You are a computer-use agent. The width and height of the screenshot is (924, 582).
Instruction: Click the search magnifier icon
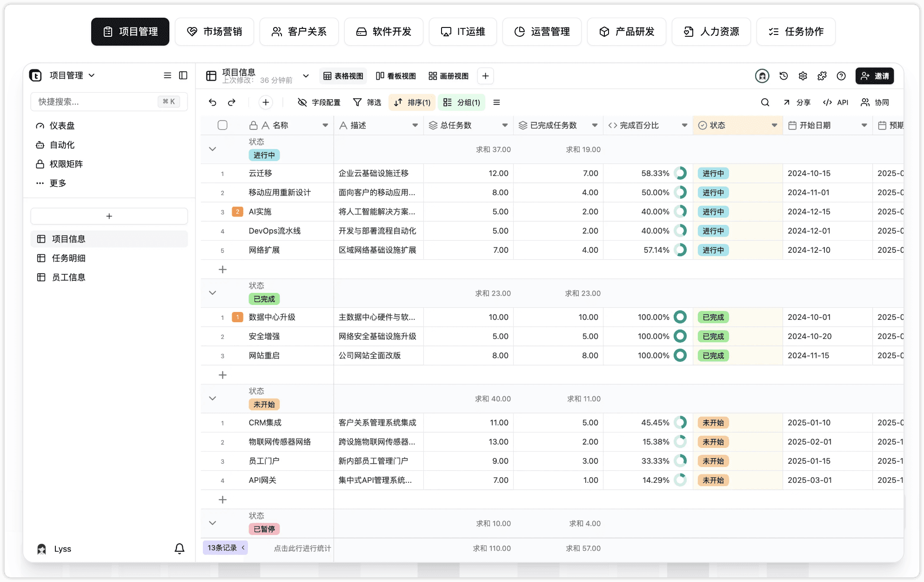(765, 102)
